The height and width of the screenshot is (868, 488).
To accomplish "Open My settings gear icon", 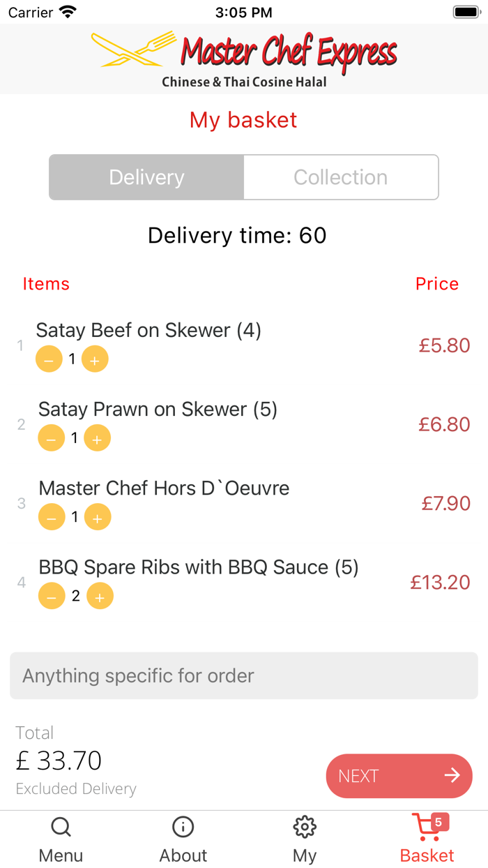I will (305, 825).
